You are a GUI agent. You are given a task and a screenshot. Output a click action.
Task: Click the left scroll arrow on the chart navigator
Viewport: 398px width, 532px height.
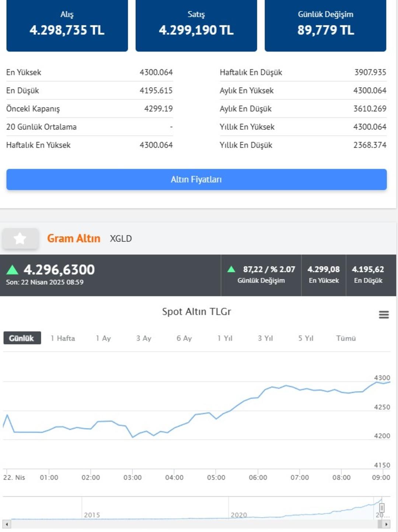(x=7, y=524)
